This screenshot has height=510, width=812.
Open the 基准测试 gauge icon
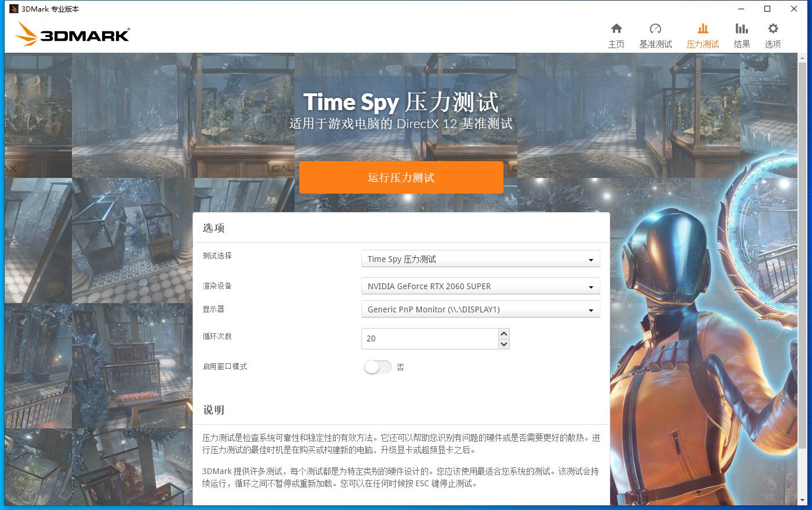click(x=655, y=28)
